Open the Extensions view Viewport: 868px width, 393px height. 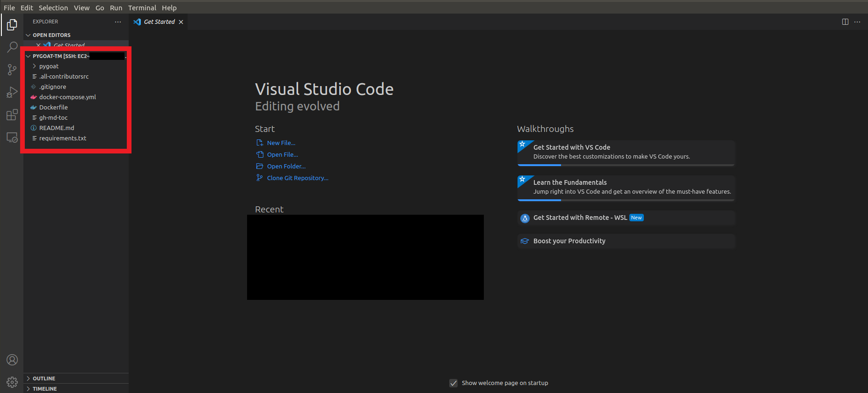[x=12, y=115]
